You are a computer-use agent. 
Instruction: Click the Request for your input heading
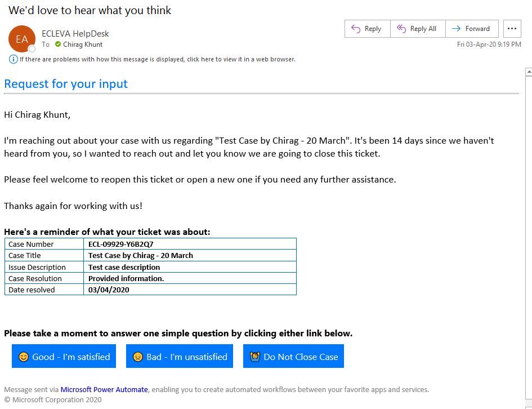pos(66,84)
